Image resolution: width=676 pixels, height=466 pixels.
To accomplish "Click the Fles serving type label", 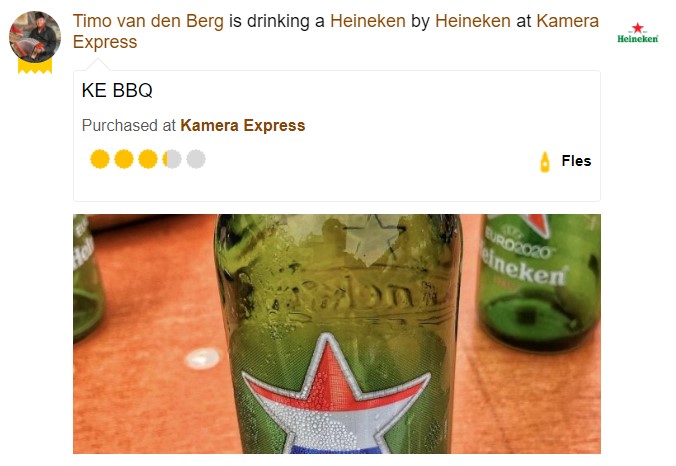I will 576,161.
